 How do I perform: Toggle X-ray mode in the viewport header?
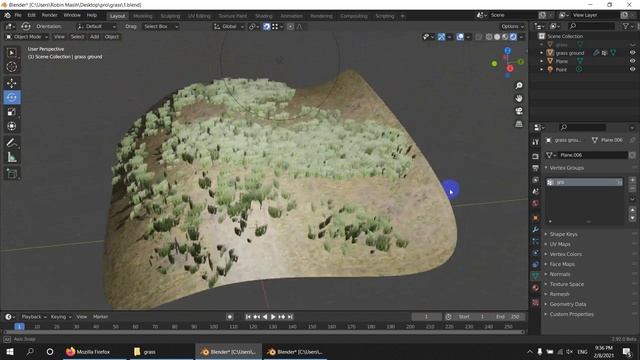tap(478, 37)
